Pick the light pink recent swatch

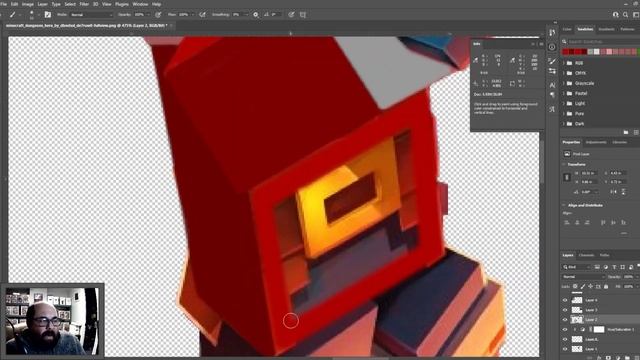[609, 52]
